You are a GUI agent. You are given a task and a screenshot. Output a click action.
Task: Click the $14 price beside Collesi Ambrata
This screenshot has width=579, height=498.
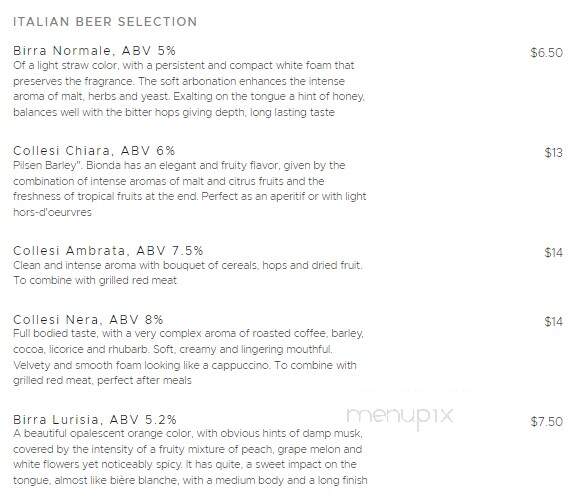(x=554, y=253)
